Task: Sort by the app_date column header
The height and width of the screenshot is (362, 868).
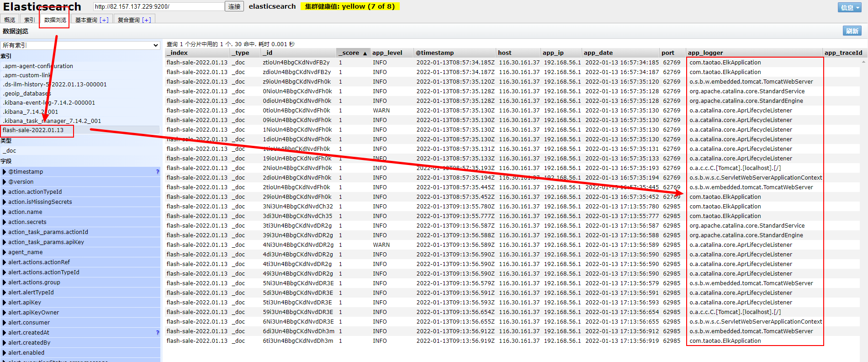Action: point(621,53)
